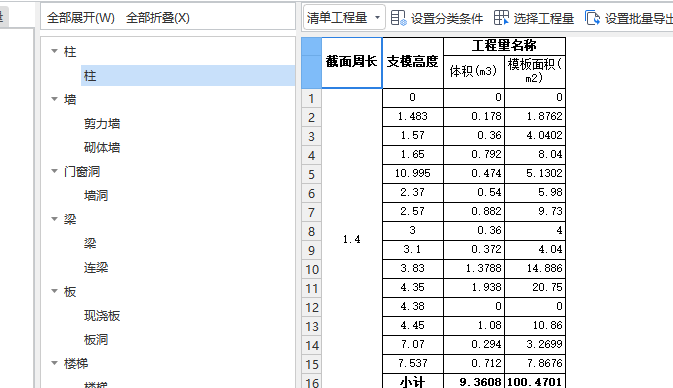Viewport: 673px width, 388px height.
Task: Collapse the 梁 category node
Action: pos(55,220)
